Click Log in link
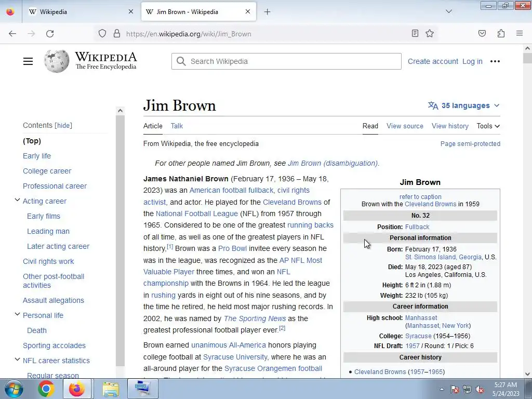 coord(472,61)
